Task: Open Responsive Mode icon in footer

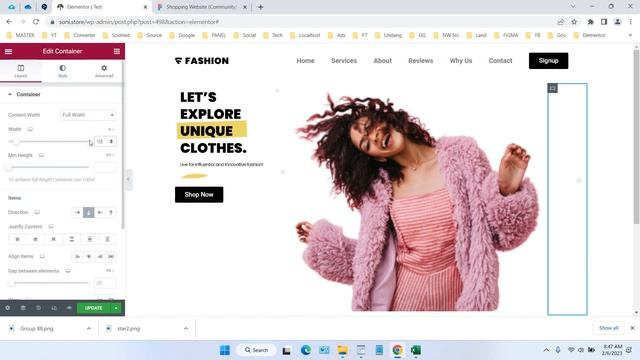Action: tap(54, 308)
